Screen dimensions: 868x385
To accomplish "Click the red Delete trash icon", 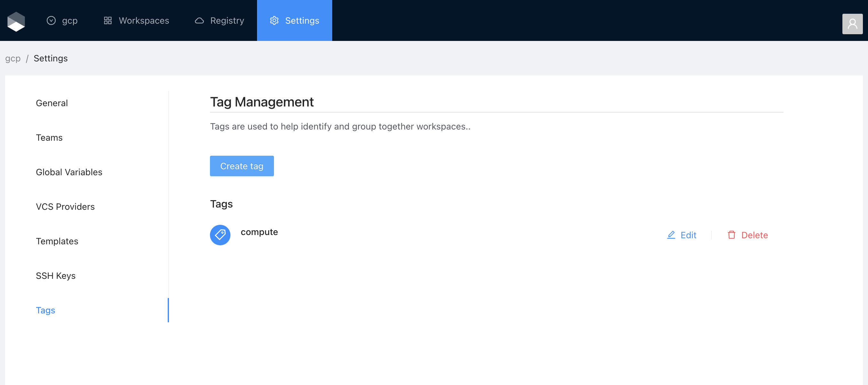I will (x=731, y=235).
